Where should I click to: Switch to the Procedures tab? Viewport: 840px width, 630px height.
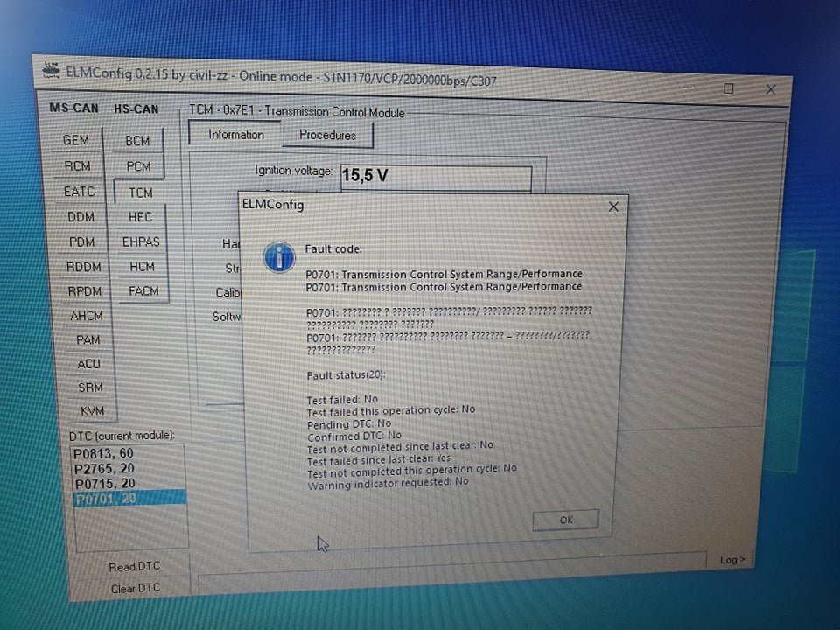tap(327, 135)
